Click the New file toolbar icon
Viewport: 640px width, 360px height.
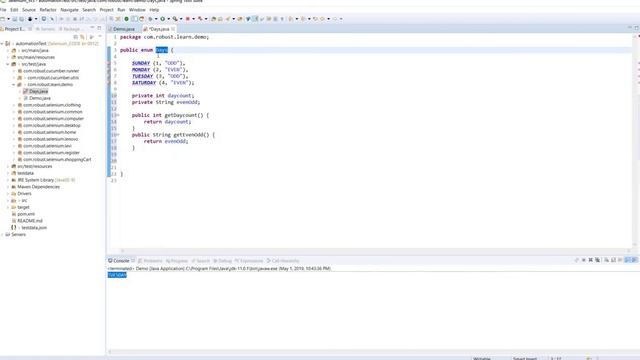(x=2, y=19)
